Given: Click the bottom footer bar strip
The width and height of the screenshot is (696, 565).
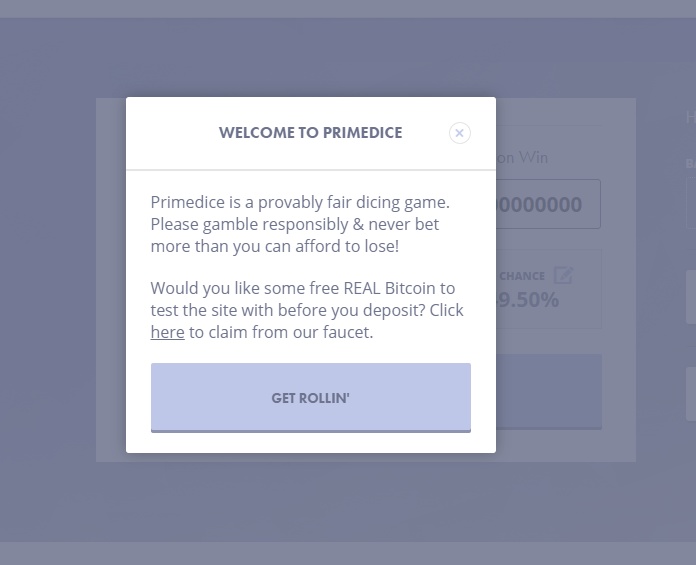Looking at the screenshot, I should click(x=348, y=553).
